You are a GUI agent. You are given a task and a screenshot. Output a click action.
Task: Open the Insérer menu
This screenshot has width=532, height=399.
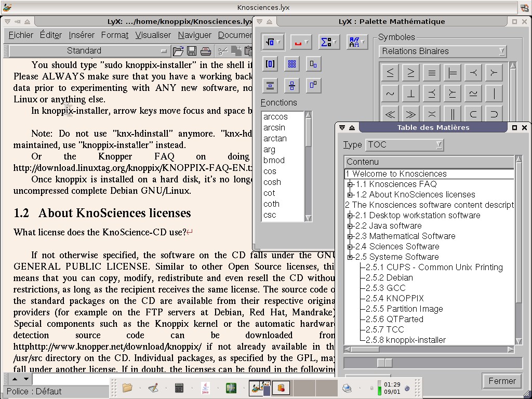[82, 35]
